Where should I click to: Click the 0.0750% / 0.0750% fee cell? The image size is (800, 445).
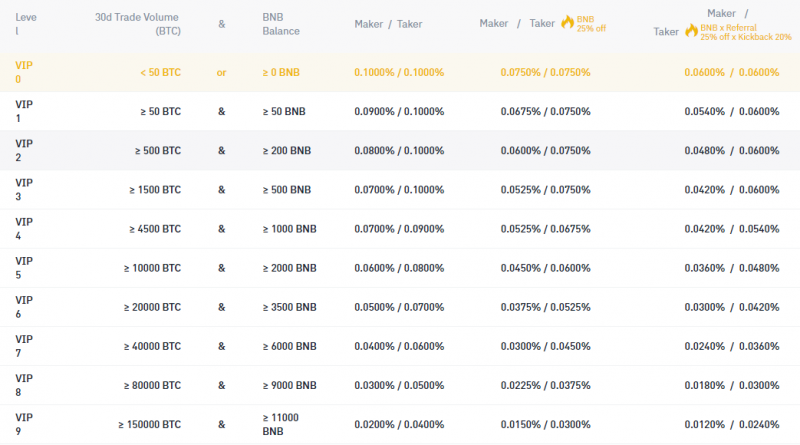pyautogui.click(x=545, y=72)
